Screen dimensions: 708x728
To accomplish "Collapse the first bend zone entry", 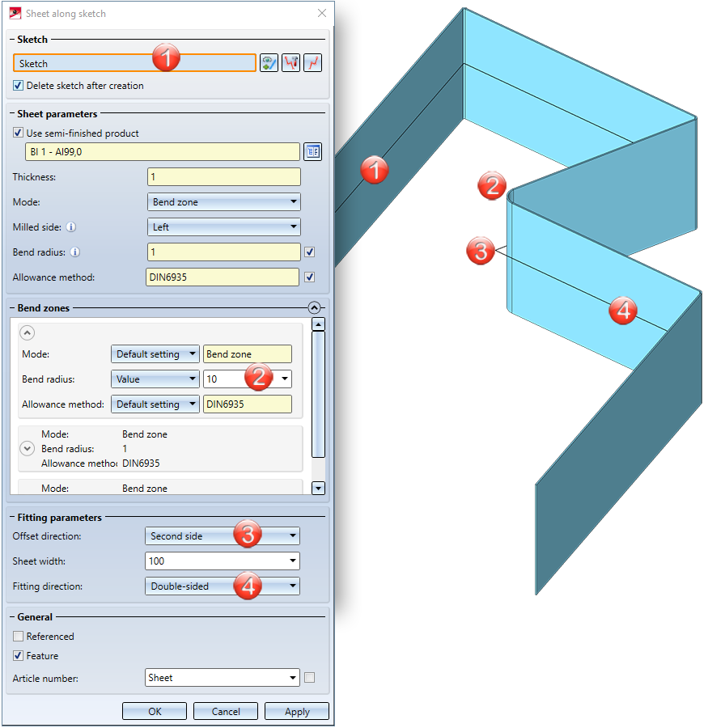I will coord(27,333).
